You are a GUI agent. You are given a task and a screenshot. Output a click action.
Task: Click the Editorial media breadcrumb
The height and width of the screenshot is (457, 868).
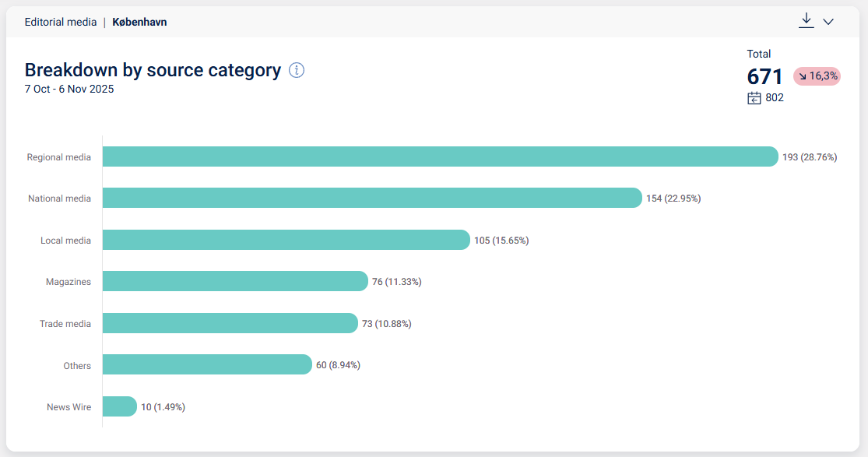(x=60, y=23)
